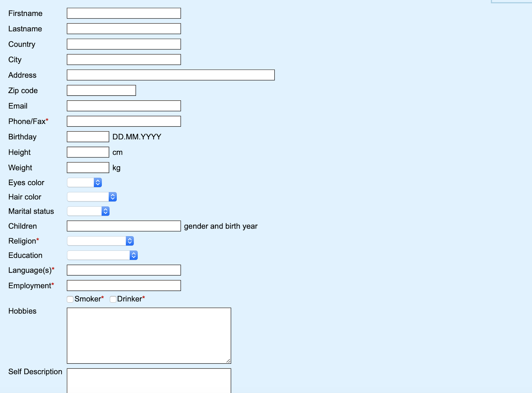
Task: Select the Weight field in kg
Action: pyautogui.click(x=88, y=168)
